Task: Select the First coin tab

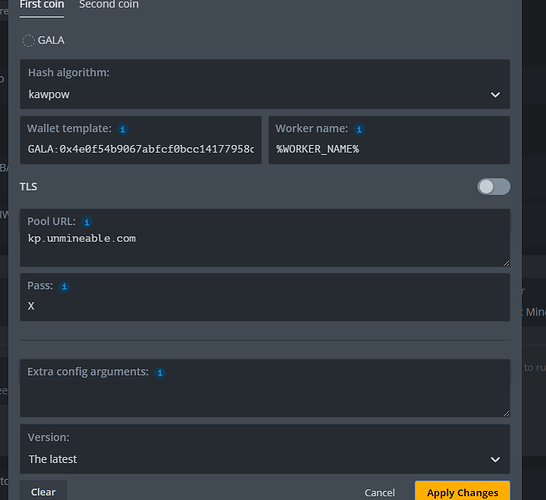Action: tap(42, 5)
